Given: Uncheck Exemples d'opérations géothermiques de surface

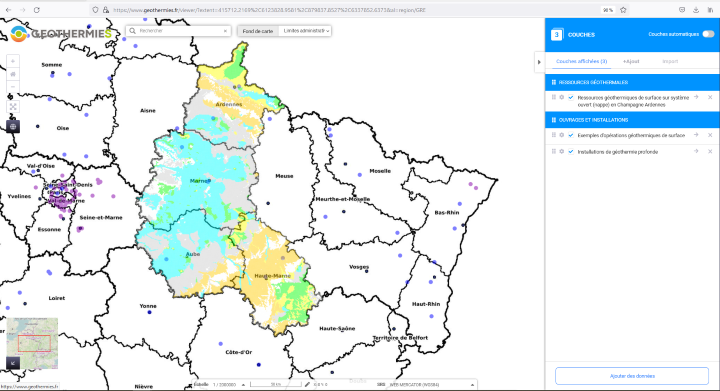Looking at the screenshot, I should [x=571, y=135].
